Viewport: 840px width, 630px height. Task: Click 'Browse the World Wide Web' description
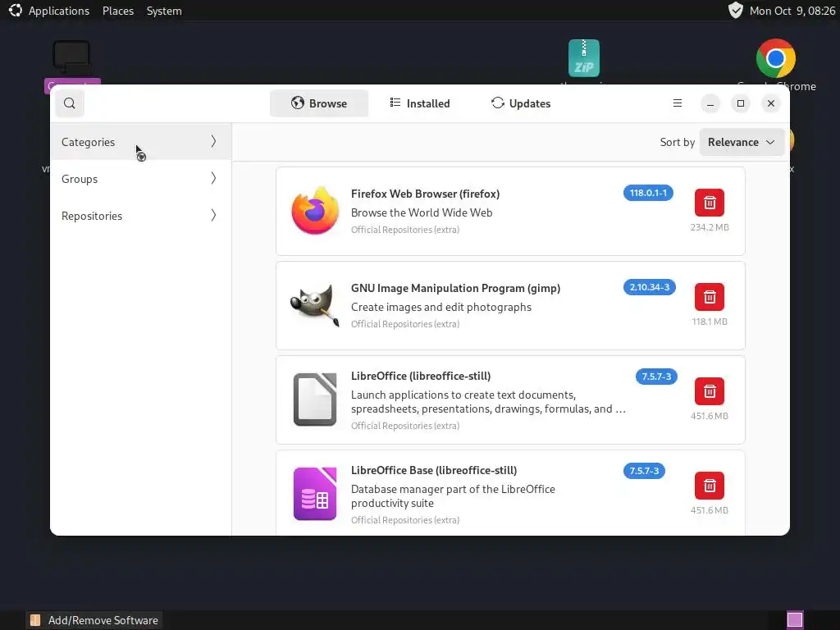[x=422, y=212]
